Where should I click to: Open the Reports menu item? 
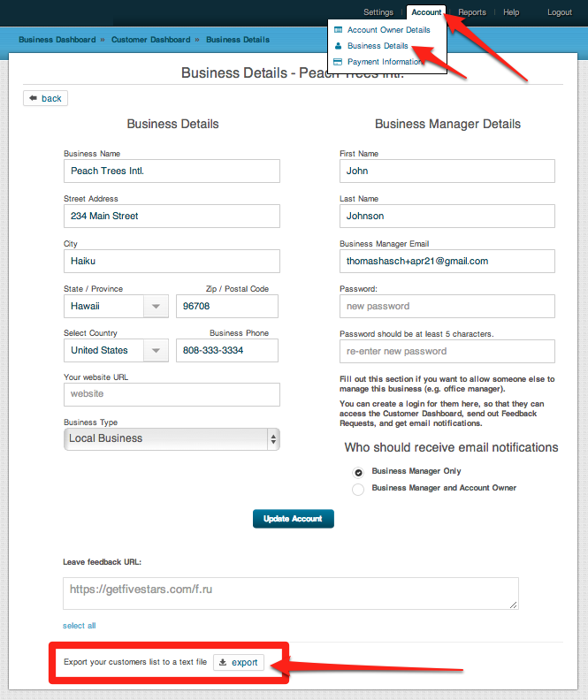tap(472, 12)
